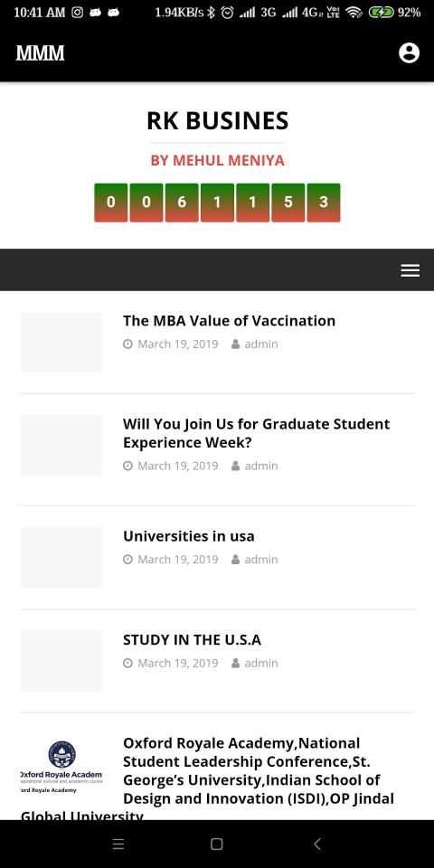Select the blank thumbnail beside MBA Vaccination post
Screen dimensions: 434x868
pyautogui.click(x=61, y=342)
